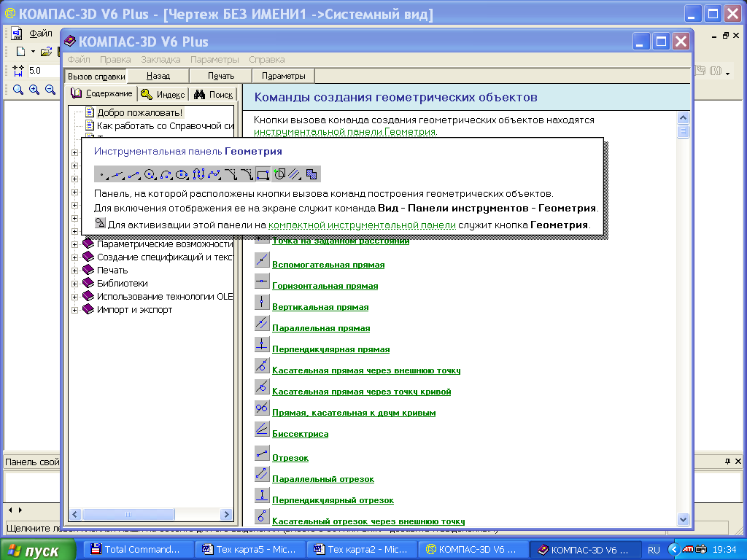The width and height of the screenshot is (747, 560).
Task: Click the icon beside Биссектриса
Action: [262, 429]
